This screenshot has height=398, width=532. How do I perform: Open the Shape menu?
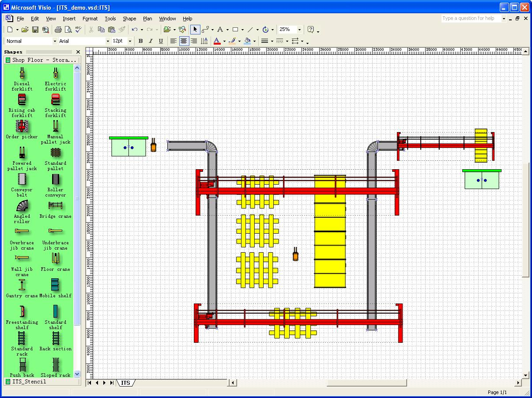click(129, 19)
